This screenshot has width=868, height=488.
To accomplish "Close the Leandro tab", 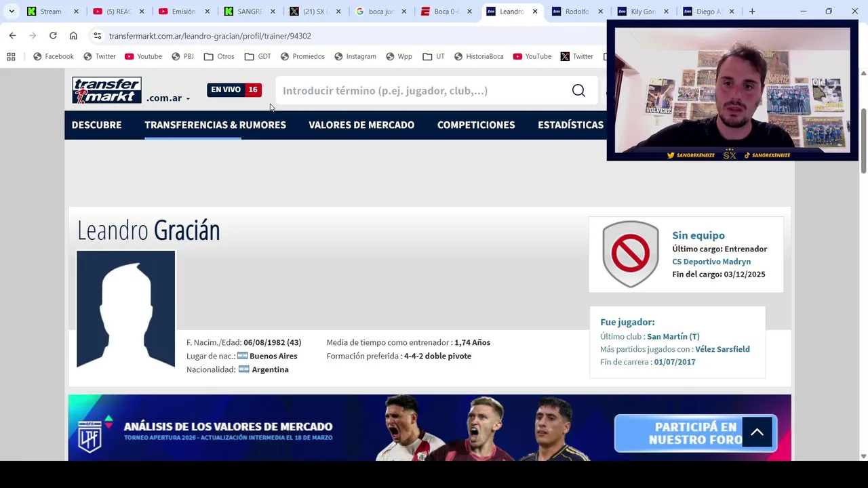I will click(x=535, y=12).
